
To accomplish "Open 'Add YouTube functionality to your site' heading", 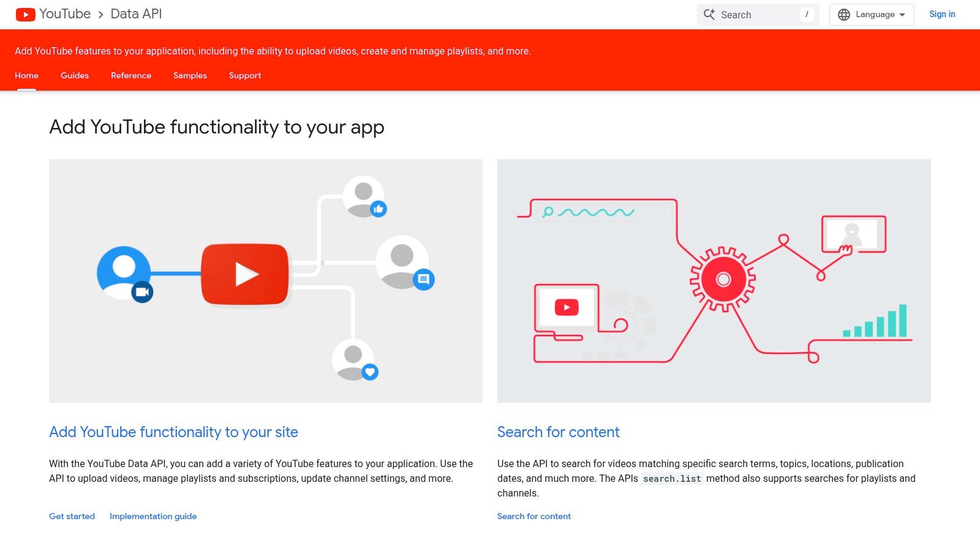I will pyautogui.click(x=173, y=432).
